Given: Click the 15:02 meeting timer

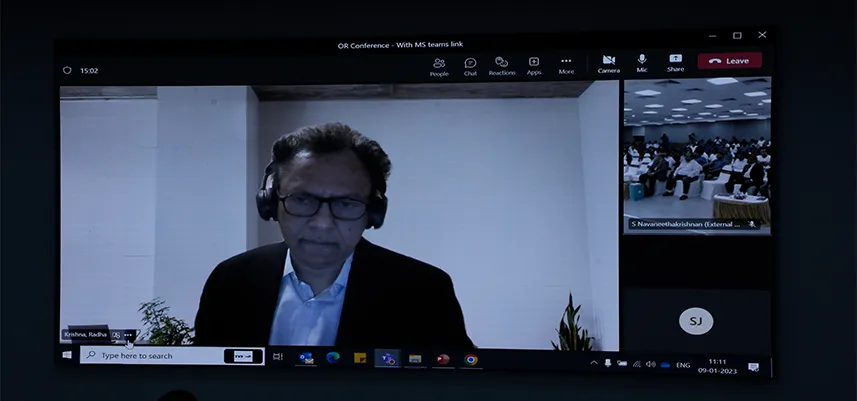Looking at the screenshot, I should pyautogui.click(x=89, y=70).
